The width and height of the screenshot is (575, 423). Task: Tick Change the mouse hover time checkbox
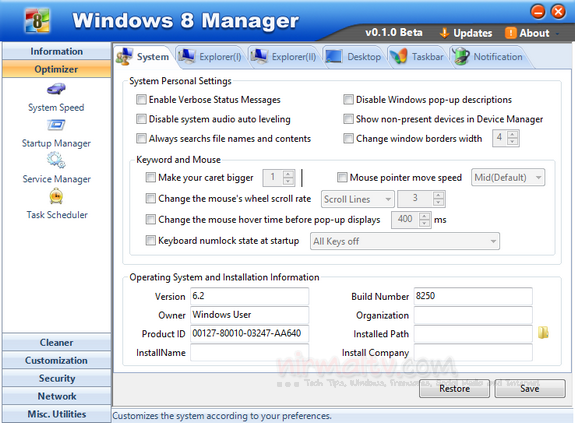(151, 219)
